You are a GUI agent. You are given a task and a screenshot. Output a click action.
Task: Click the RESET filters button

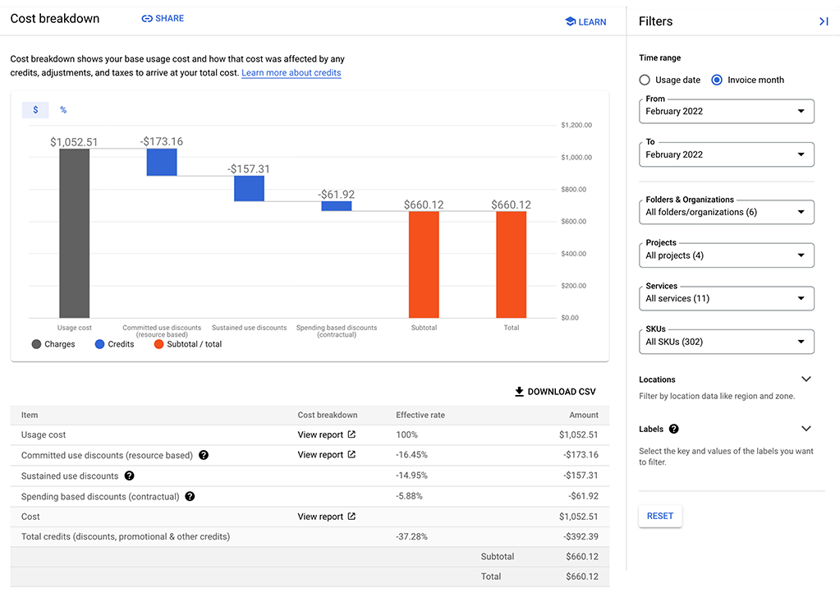[x=660, y=516]
